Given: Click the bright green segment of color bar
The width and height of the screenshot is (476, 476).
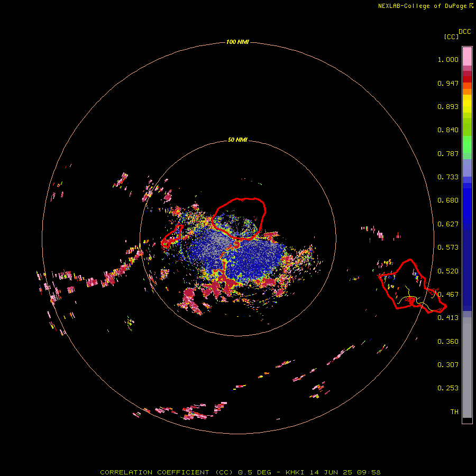Looking at the screenshot, I should tap(467, 144).
